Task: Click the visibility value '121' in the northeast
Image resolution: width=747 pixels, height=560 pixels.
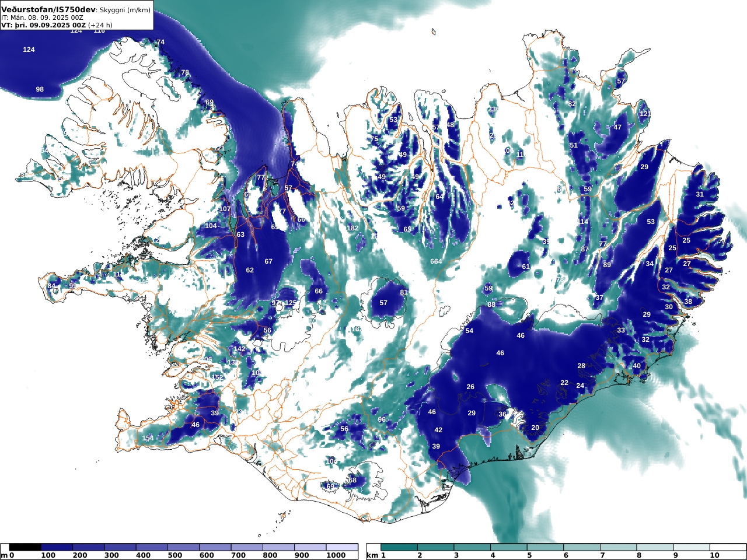Action: [645, 114]
